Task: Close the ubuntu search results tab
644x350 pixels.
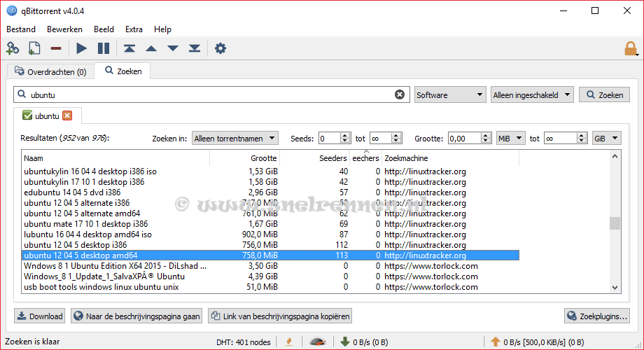Action: coord(67,115)
